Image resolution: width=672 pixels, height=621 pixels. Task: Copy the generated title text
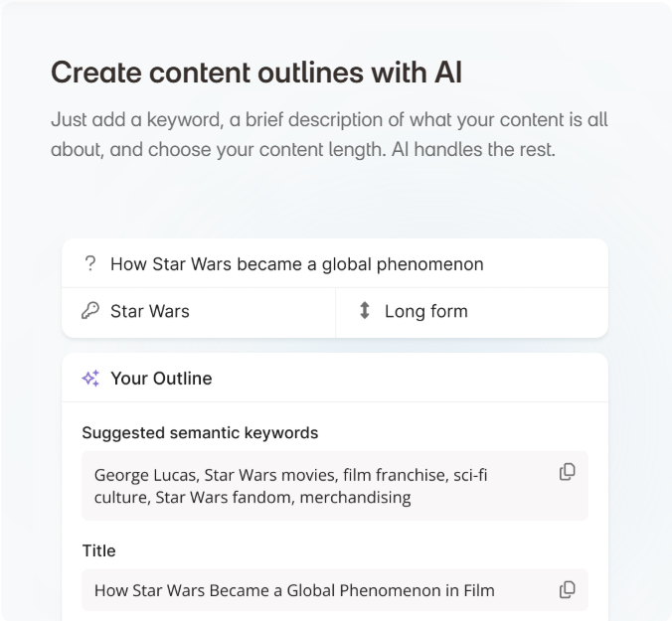567,590
